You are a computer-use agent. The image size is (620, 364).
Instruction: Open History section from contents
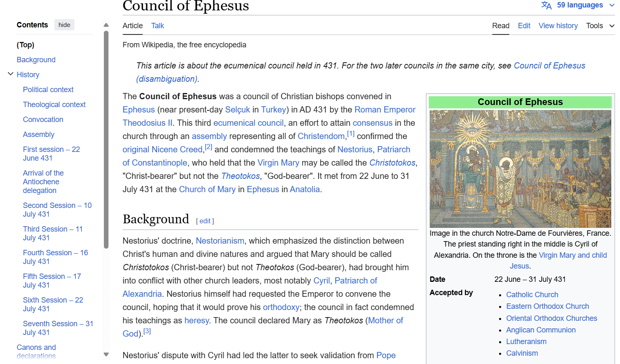28,75
